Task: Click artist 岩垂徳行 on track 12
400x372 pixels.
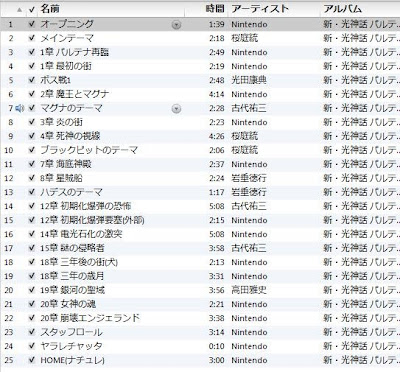Action: [x=249, y=178]
